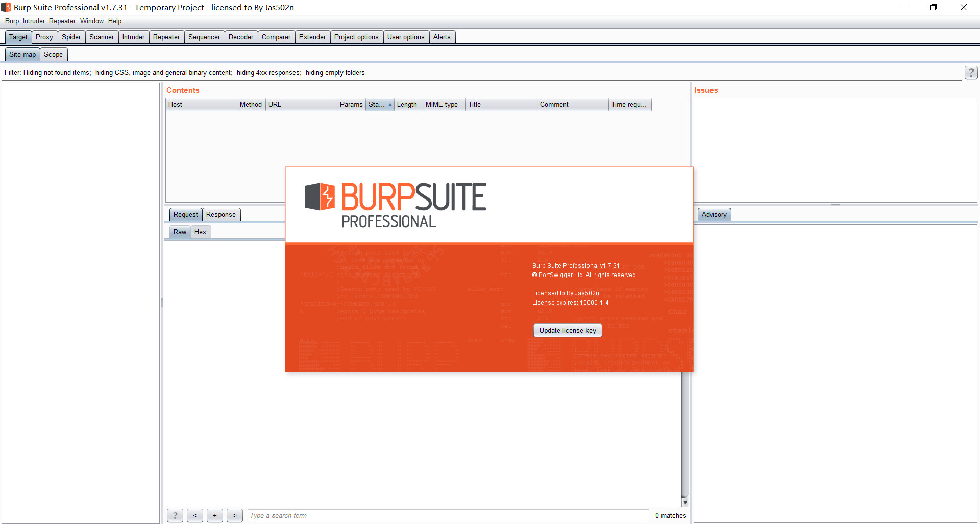The width and height of the screenshot is (980, 524).
Task: Sort contents by Host column
Action: coord(202,105)
